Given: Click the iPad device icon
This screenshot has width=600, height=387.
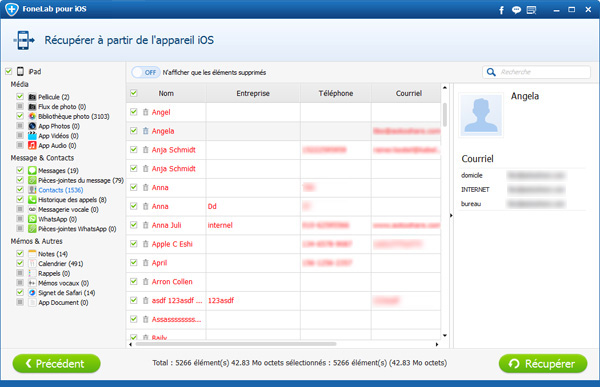Looking at the screenshot, I should pyautogui.click(x=21, y=72).
